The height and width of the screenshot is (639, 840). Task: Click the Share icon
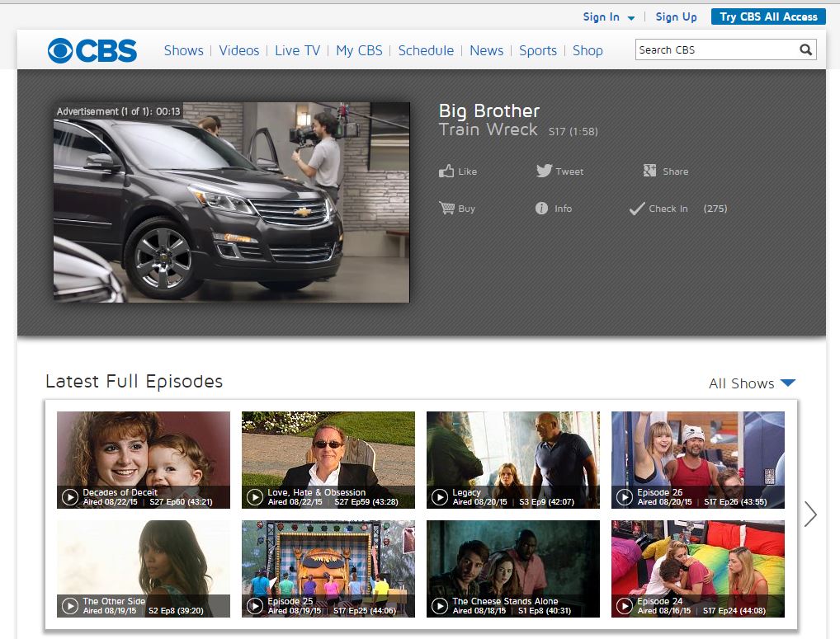pos(649,171)
